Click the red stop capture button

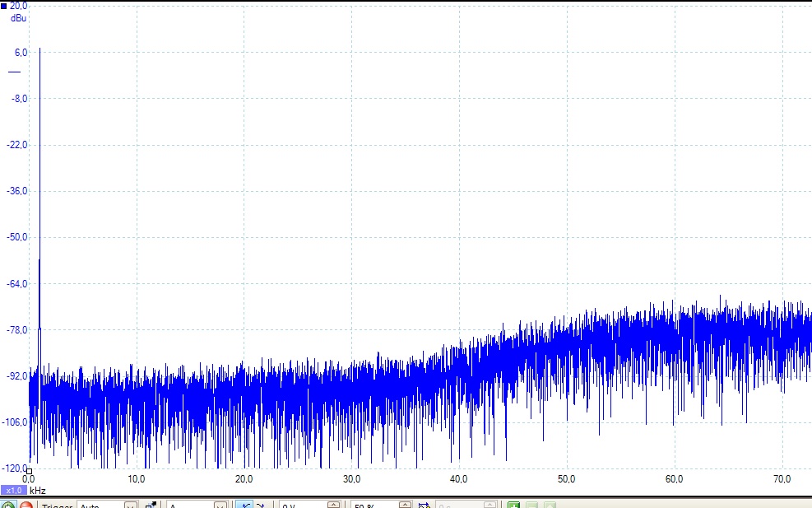click(26, 506)
